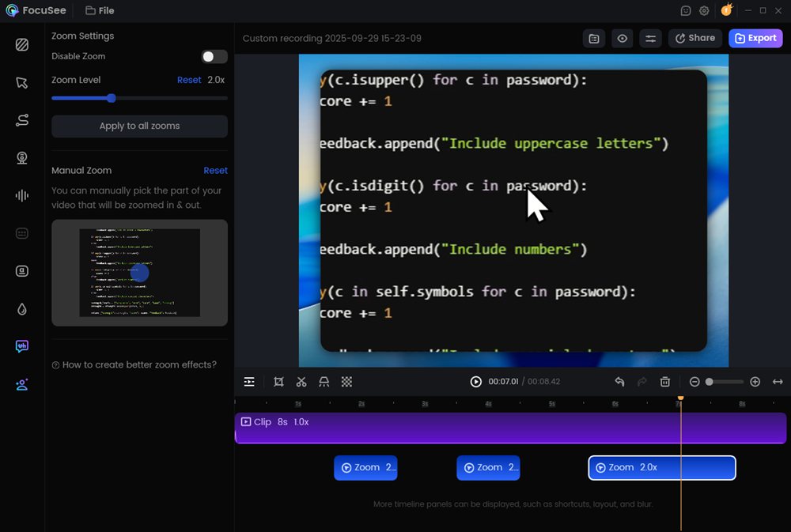This screenshot has height=532, width=791.
Task: Expand the timeline panels list icon
Action: pos(249,382)
